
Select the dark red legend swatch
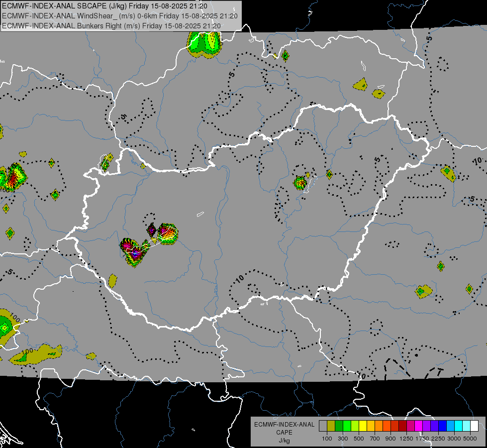403,426
